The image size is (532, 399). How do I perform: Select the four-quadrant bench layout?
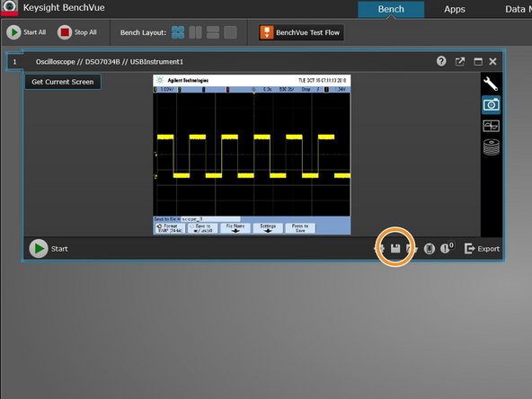pyautogui.click(x=178, y=32)
